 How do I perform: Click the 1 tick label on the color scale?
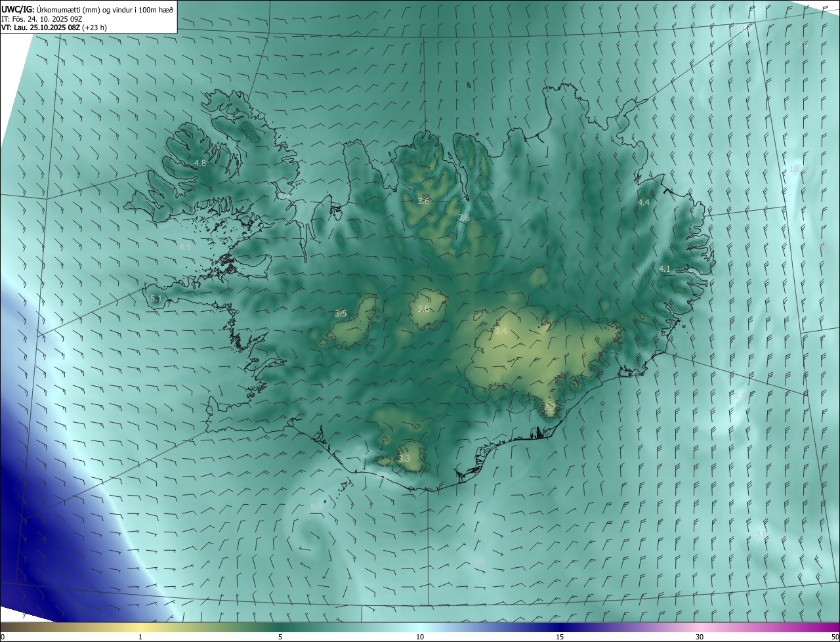click(140, 637)
